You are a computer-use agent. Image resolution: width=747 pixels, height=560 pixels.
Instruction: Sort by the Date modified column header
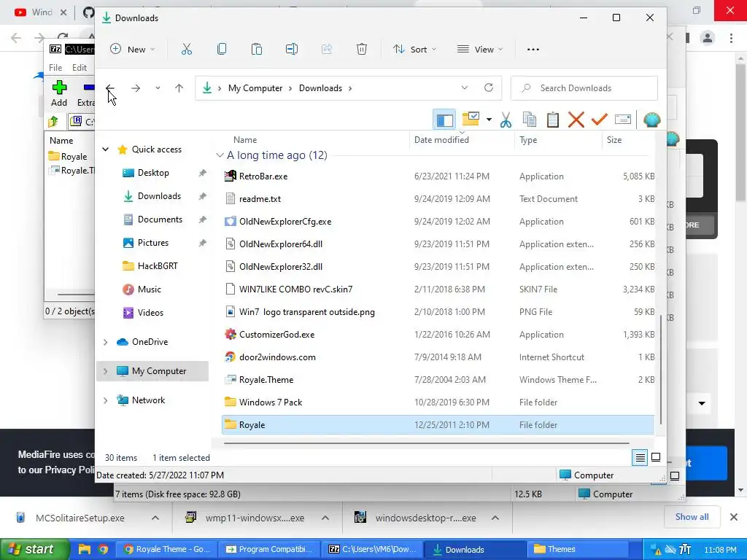coord(441,140)
